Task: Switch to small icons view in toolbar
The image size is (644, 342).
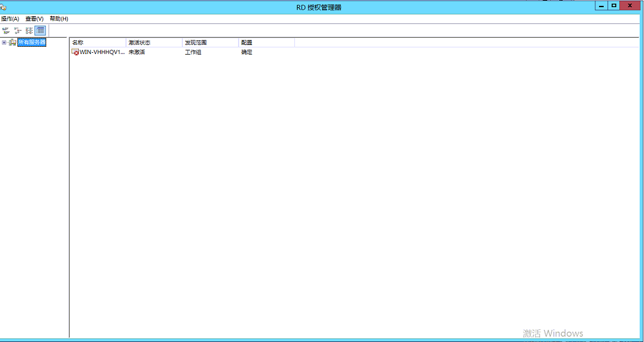Action: 17,31
